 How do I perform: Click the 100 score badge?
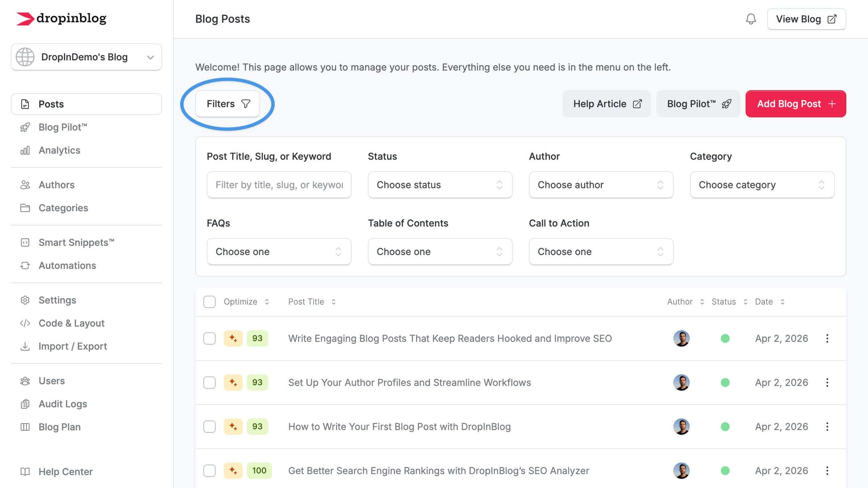pyautogui.click(x=259, y=471)
